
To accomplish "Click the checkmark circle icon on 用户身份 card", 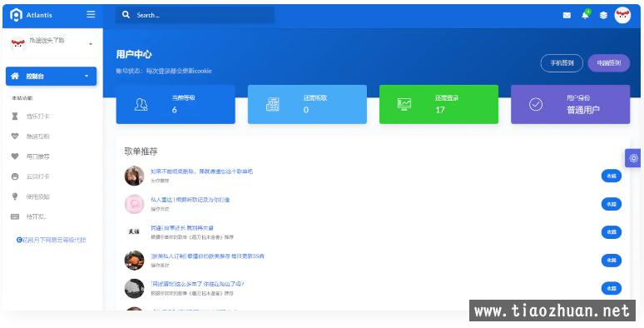I will click(536, 104).
